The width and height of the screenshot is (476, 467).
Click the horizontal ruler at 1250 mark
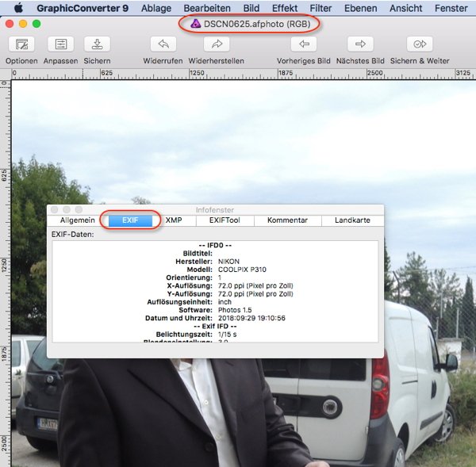point(197,73)
